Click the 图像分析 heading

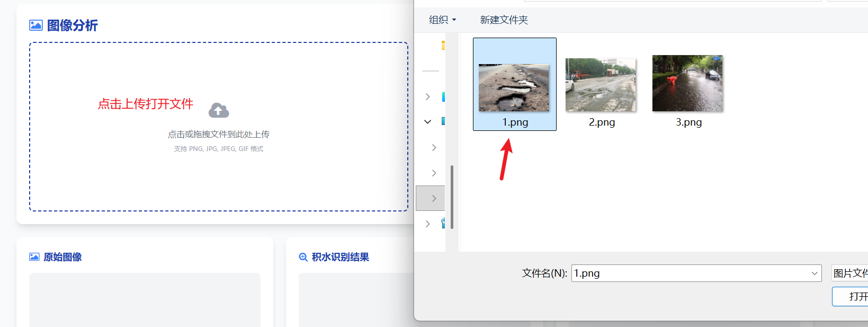coord(73,25)
